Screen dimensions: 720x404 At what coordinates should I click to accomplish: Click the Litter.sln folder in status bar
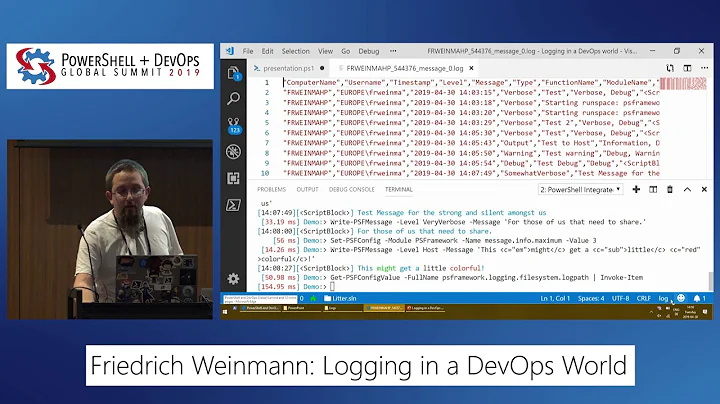coord(340,298)
